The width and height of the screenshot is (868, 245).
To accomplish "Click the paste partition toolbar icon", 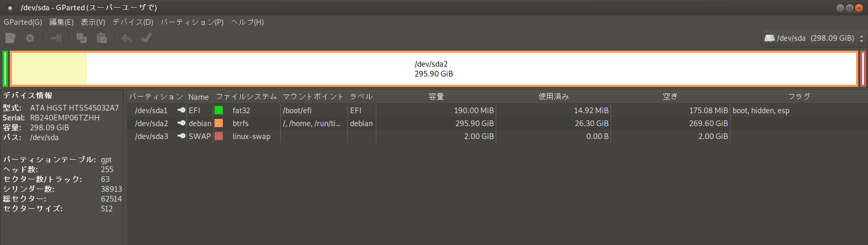I will click(x=102, y=38).
